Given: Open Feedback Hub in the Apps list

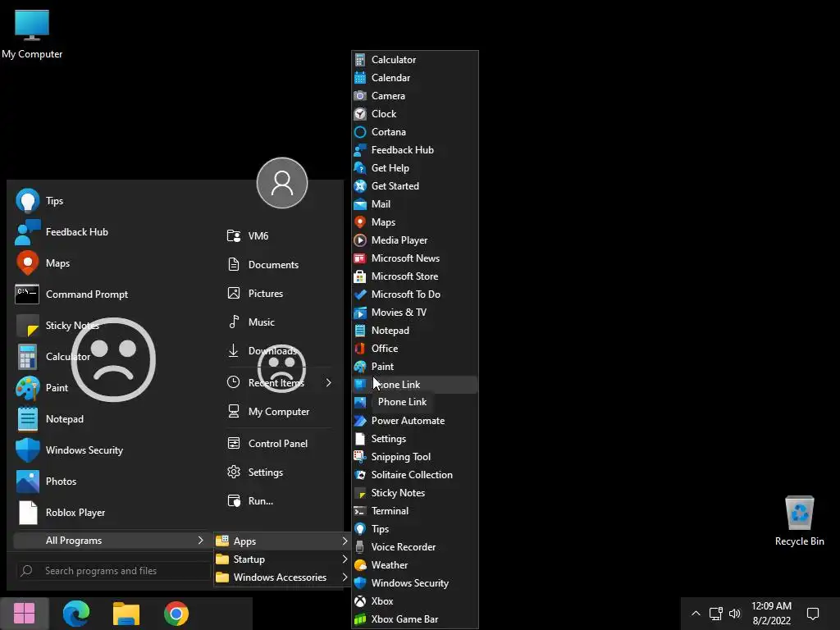Looking at the screenshot, I should coord(415,150).
